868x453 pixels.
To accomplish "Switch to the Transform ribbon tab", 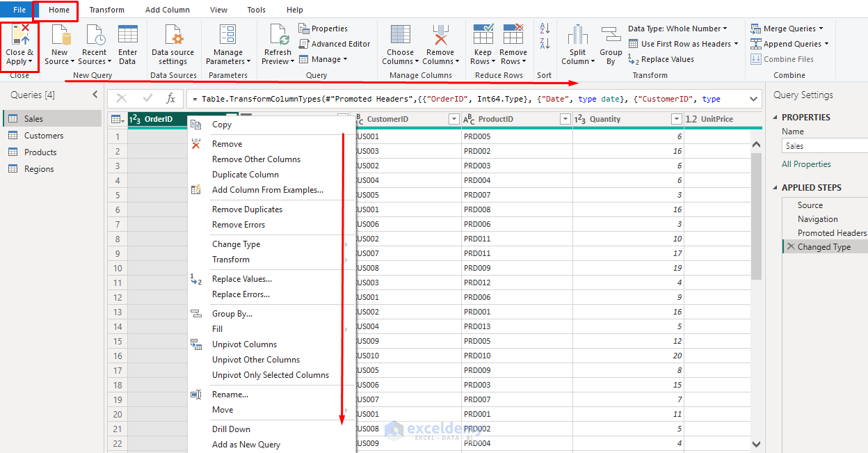I will tap(106, 10).
